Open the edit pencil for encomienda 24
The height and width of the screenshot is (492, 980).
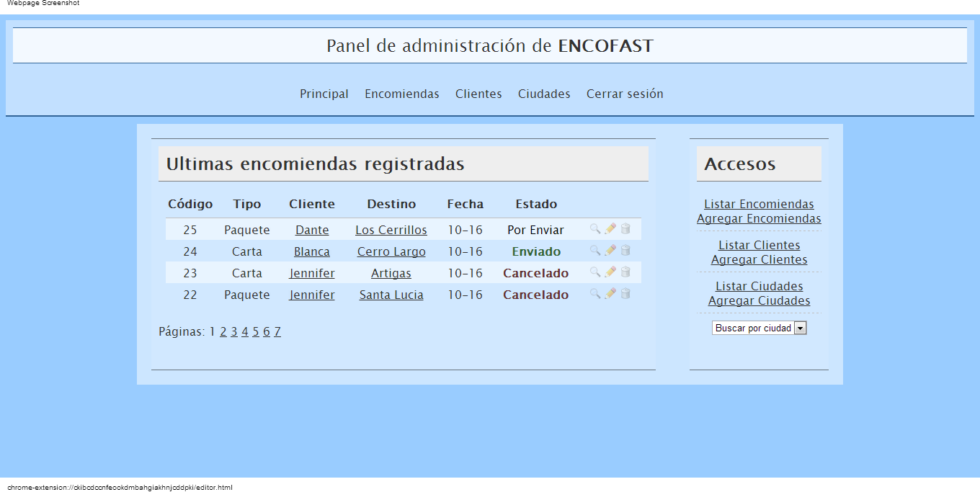click(610, 251)
